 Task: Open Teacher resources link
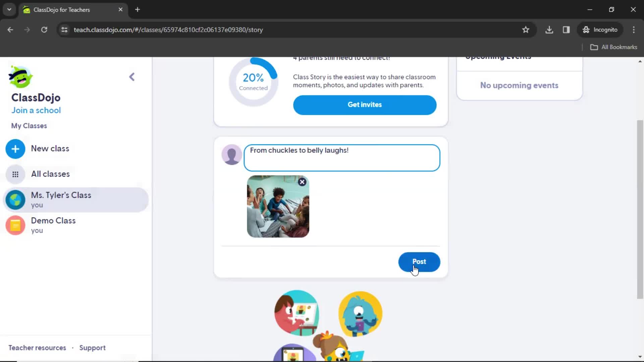click(x=37, y=347)
